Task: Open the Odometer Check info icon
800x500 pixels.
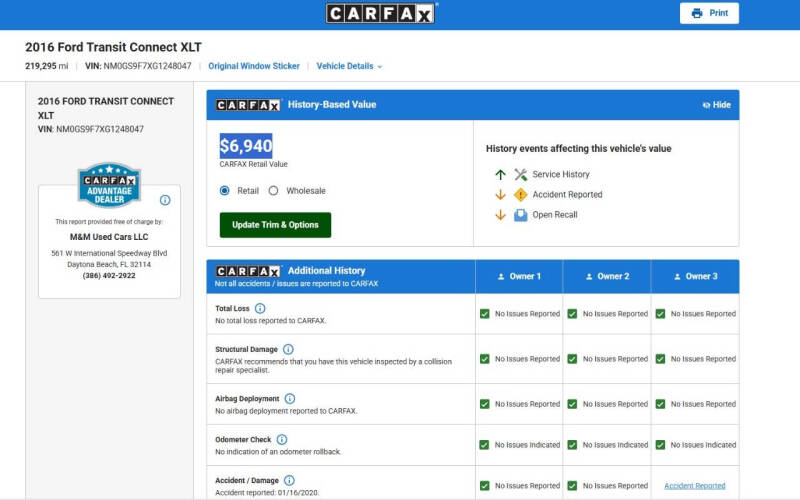Action: [282, 439]
